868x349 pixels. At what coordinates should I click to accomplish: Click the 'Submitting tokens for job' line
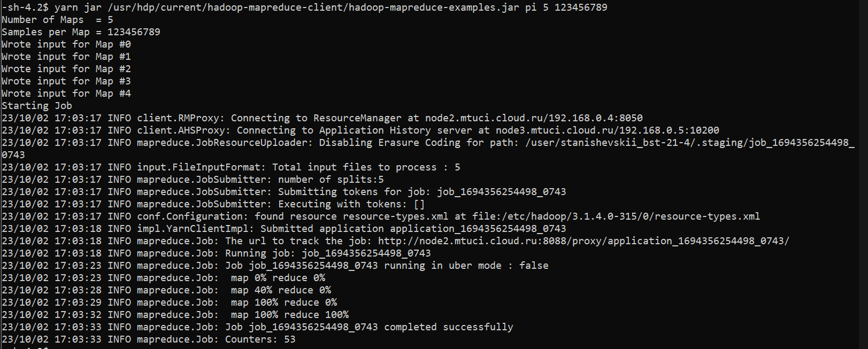(283, 192)
